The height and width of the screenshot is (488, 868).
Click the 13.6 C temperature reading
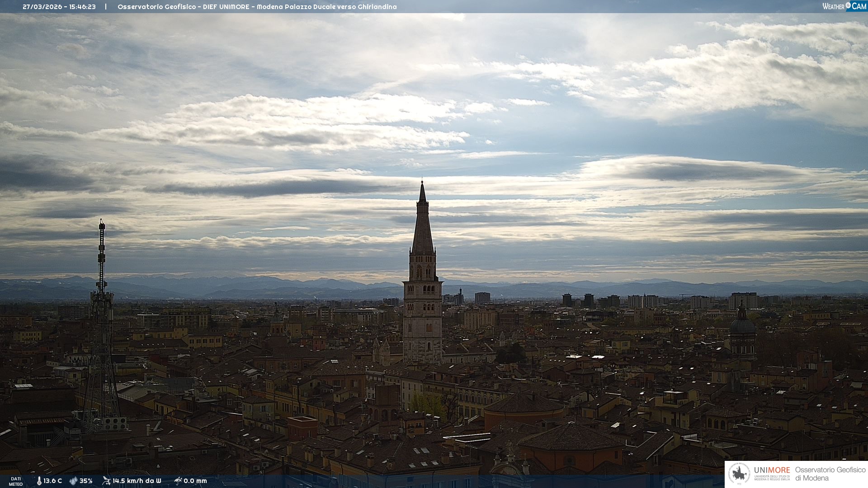pos(53,481)
